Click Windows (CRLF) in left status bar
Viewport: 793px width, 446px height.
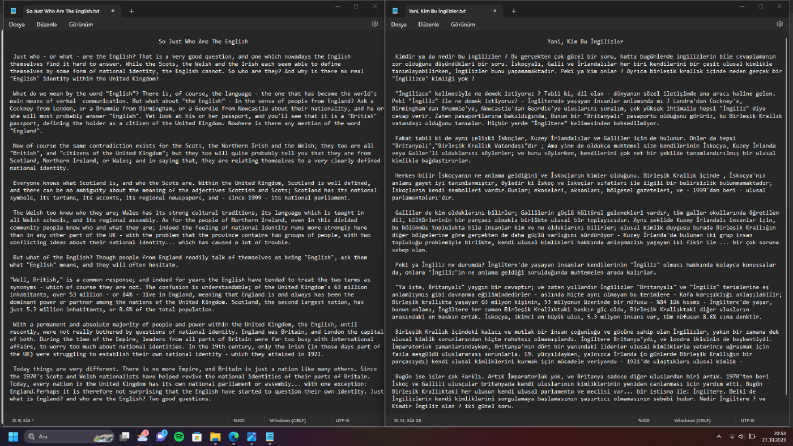pos(287,420)
